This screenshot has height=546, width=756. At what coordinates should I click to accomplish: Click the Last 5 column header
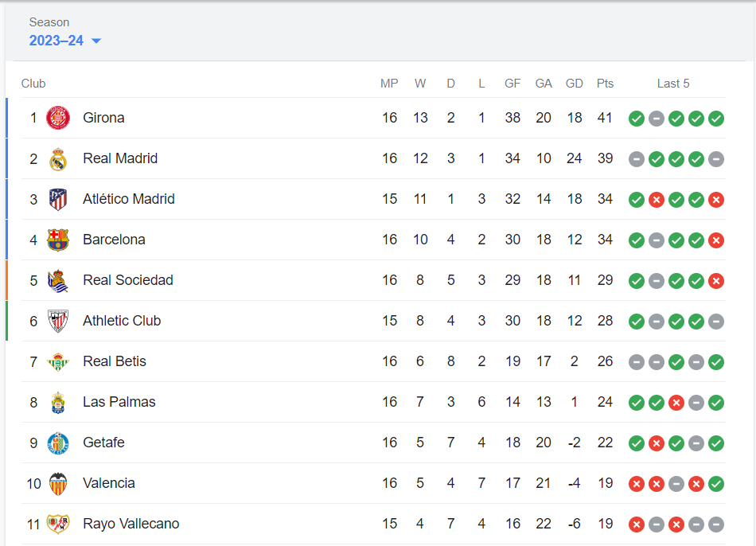(x=673, y=84)
